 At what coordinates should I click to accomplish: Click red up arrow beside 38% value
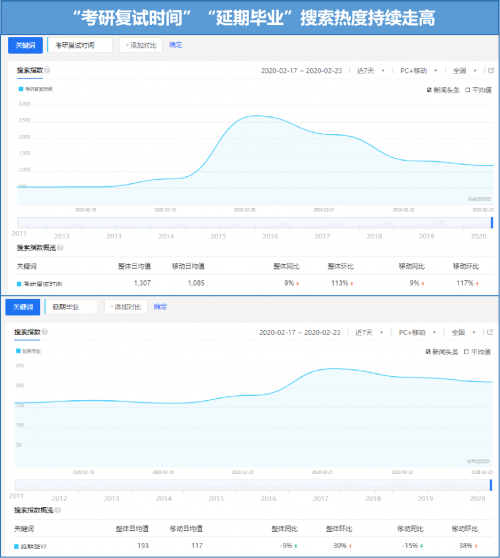476,546
